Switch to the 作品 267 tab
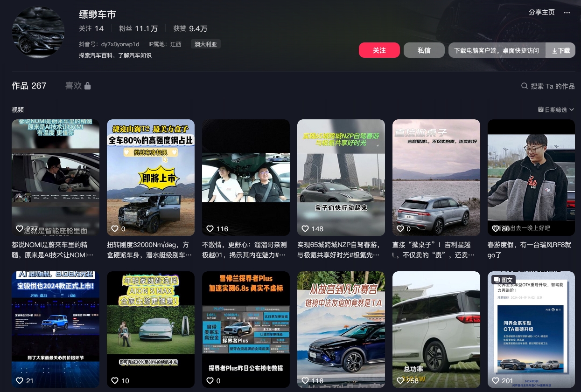Screen dimensions: 581x392 [x=29, y=86]
